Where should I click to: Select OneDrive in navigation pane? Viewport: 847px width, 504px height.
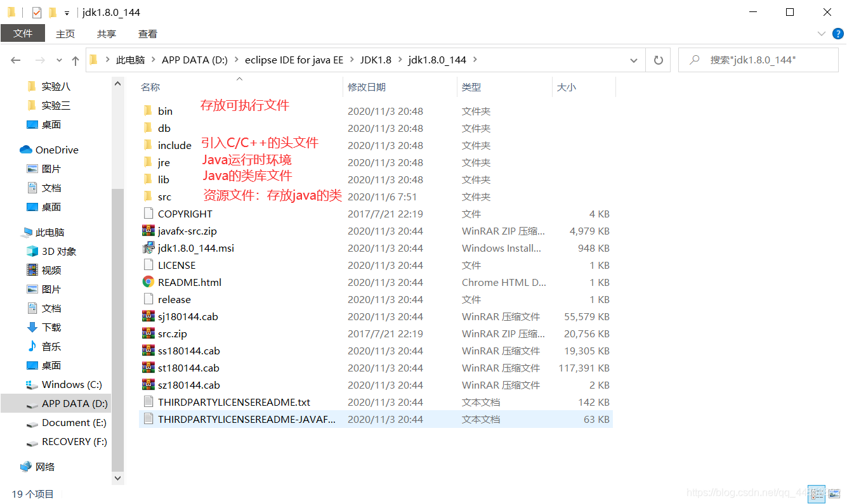coord(49,150)
